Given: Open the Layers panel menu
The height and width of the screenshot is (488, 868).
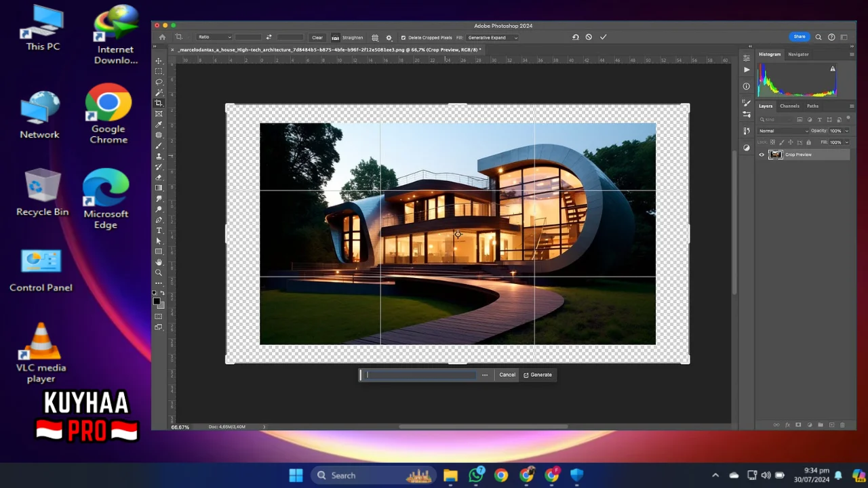Looking at the screenshot, I should (x=852, y=106).
